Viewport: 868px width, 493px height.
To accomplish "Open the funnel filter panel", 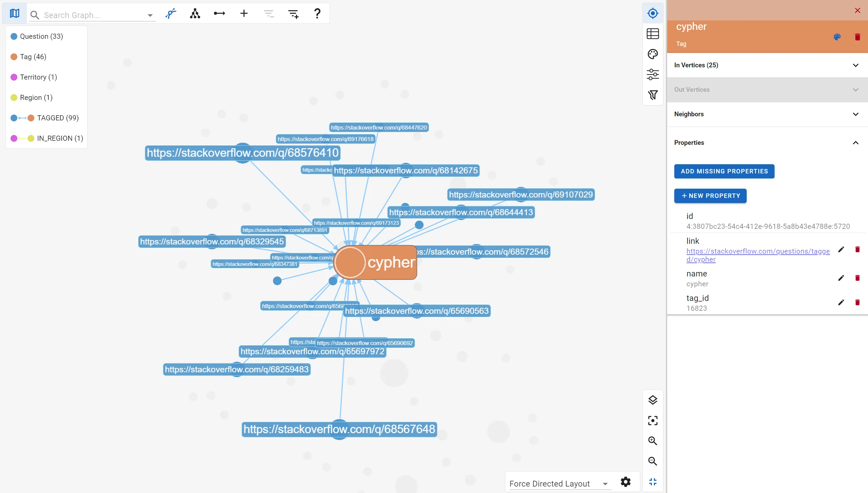I will coord(653,95).
